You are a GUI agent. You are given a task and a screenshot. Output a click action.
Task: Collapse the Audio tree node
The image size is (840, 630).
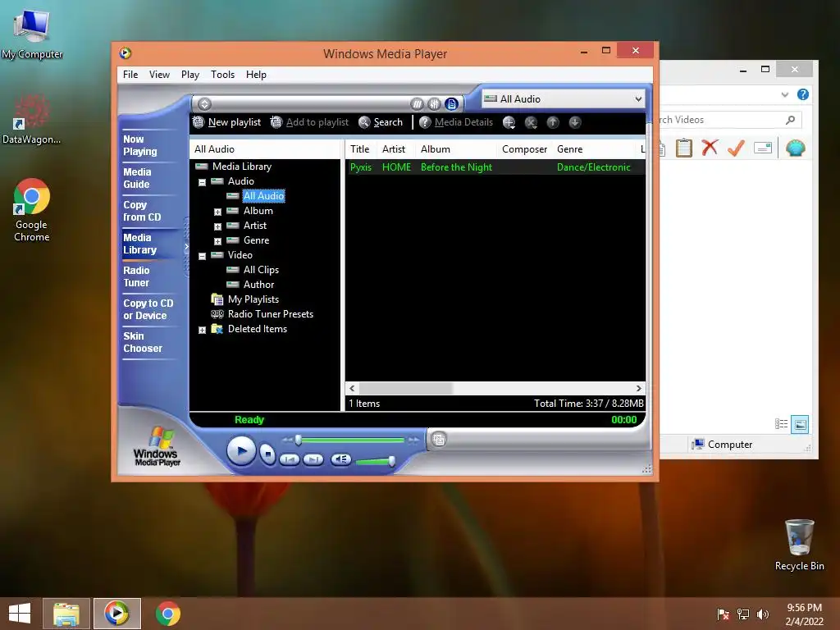(202, 182)
